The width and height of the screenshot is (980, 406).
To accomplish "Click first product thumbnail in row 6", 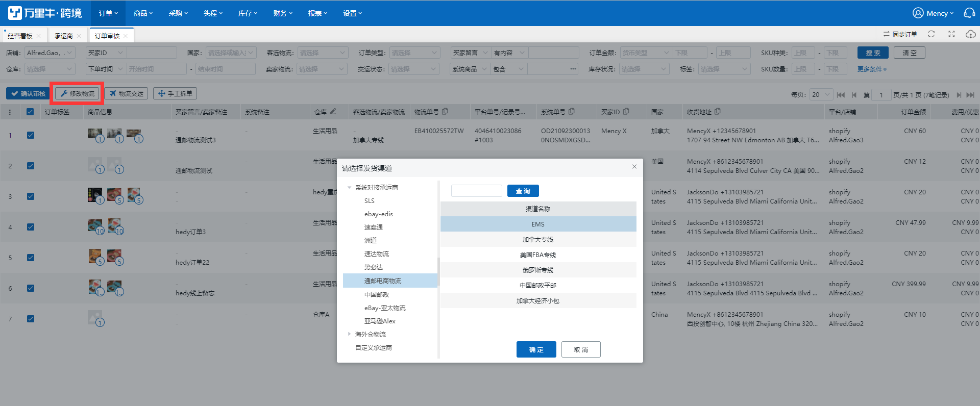I will (94, 287).
